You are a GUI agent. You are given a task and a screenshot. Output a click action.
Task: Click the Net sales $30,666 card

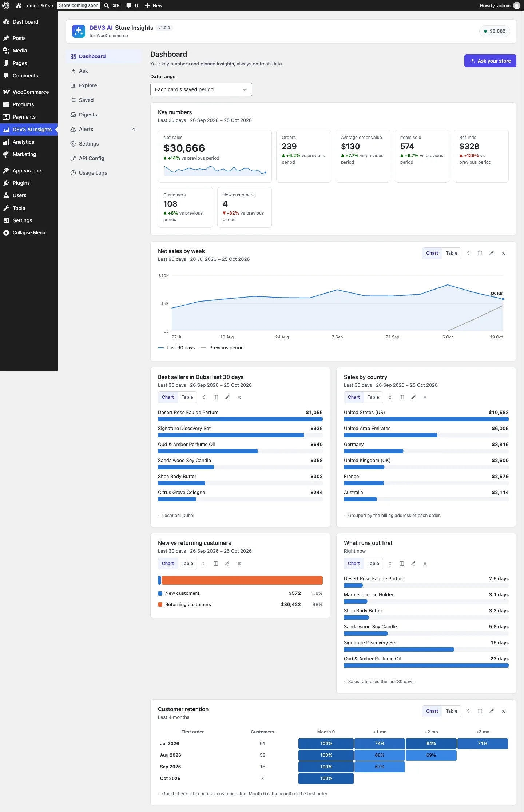pos(215,156)
